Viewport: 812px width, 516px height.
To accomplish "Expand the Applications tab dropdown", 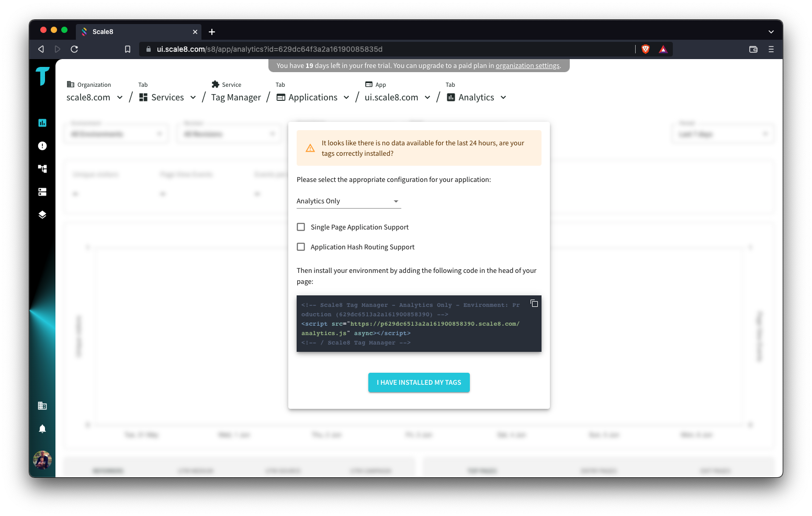I will point(346,97).
